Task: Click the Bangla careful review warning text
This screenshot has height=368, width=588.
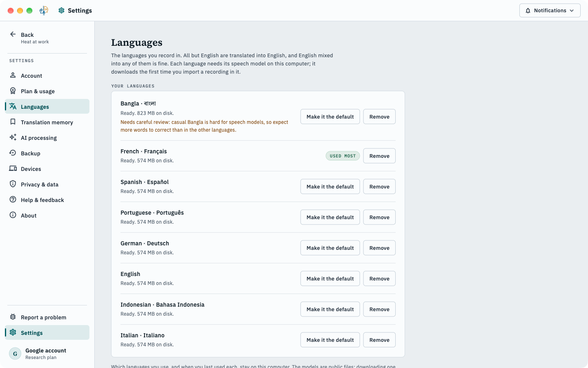Action: pos(204,126)
